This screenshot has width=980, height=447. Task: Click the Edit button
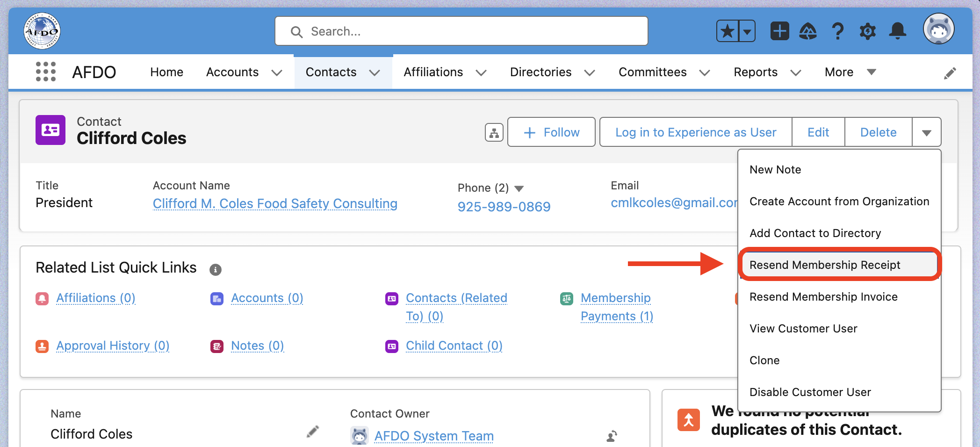(818, 132)
